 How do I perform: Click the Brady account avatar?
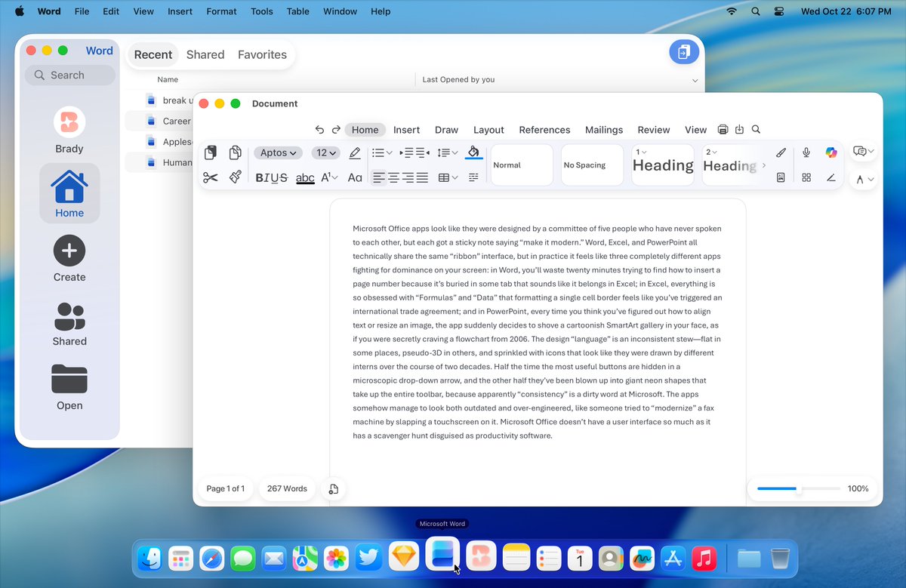click(69, 122)
